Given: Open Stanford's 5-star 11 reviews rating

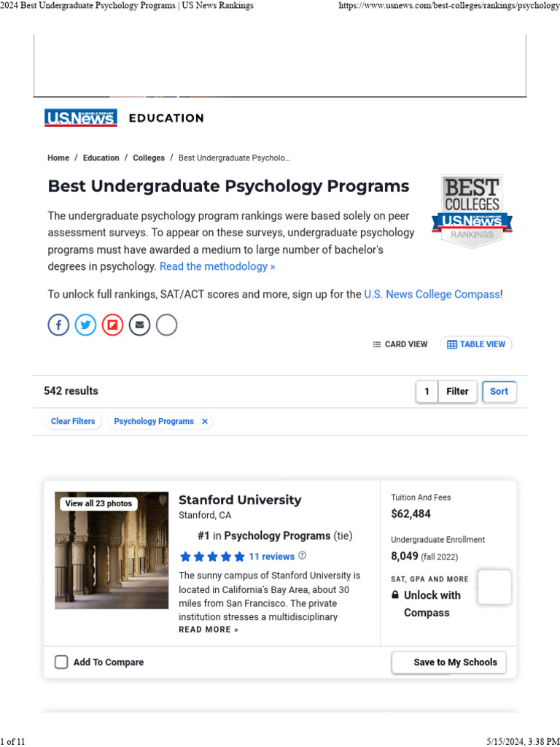Looking at the screenshot, I should point(238,556).
